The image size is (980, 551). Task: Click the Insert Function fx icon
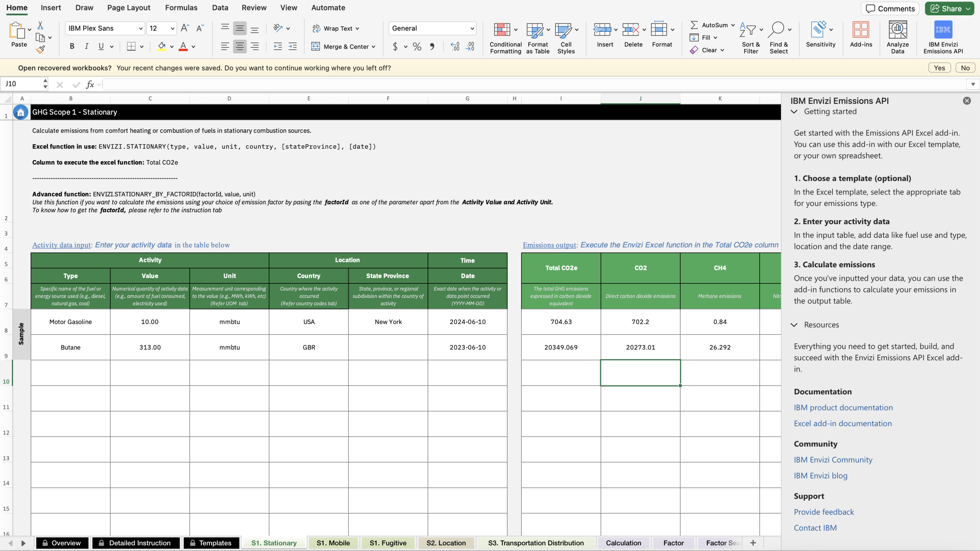click(90, 84)
